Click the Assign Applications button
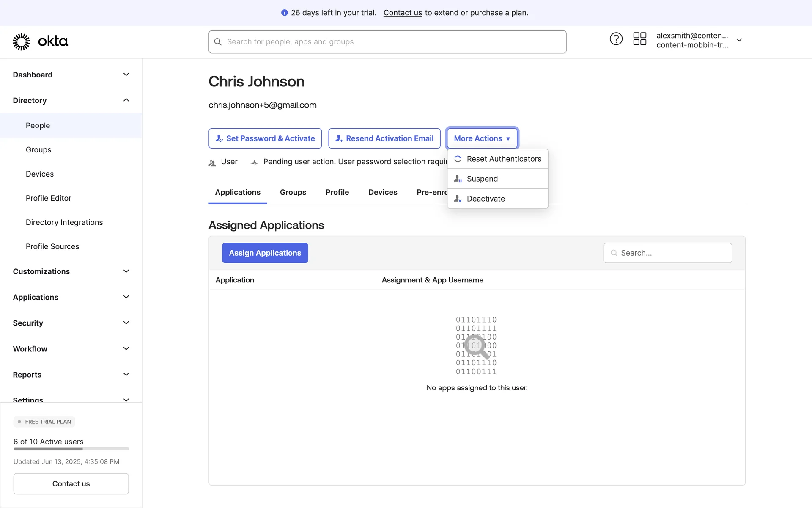 pos(265,253)
